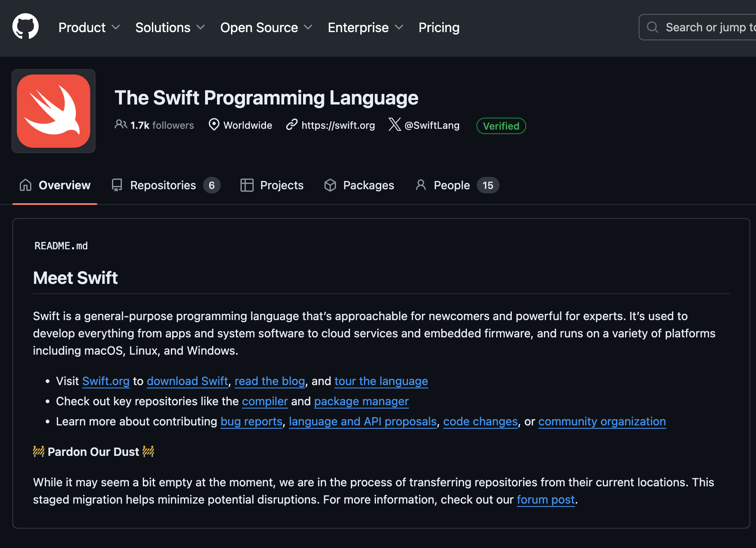Click the Meet Swift heading
The width and height of the screenshot is (756, 548).
tap(75, 278)
